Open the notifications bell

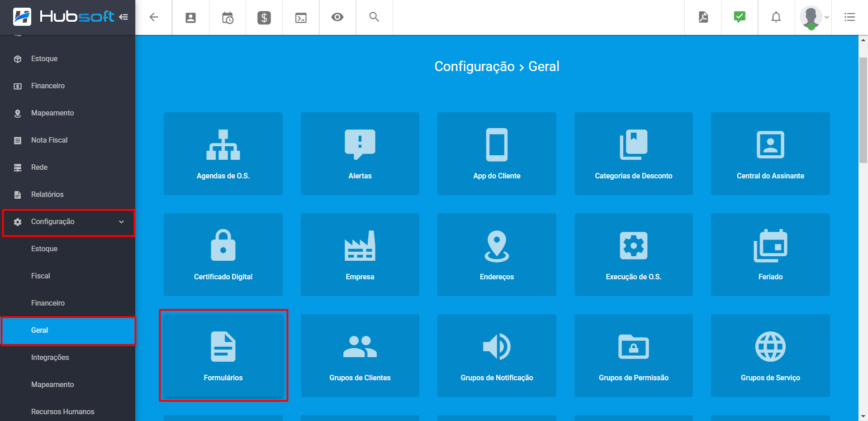[x=776, y=17]
